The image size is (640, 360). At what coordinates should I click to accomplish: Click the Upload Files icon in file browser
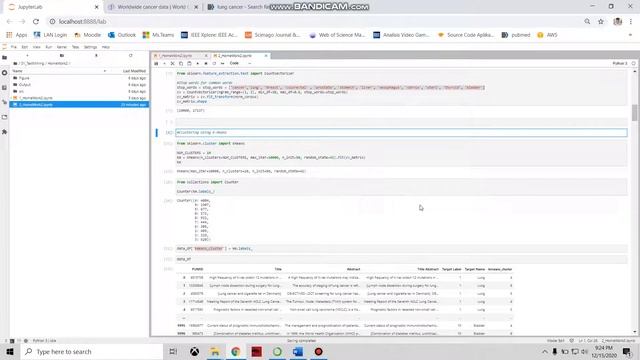click(x=96, y=56)
